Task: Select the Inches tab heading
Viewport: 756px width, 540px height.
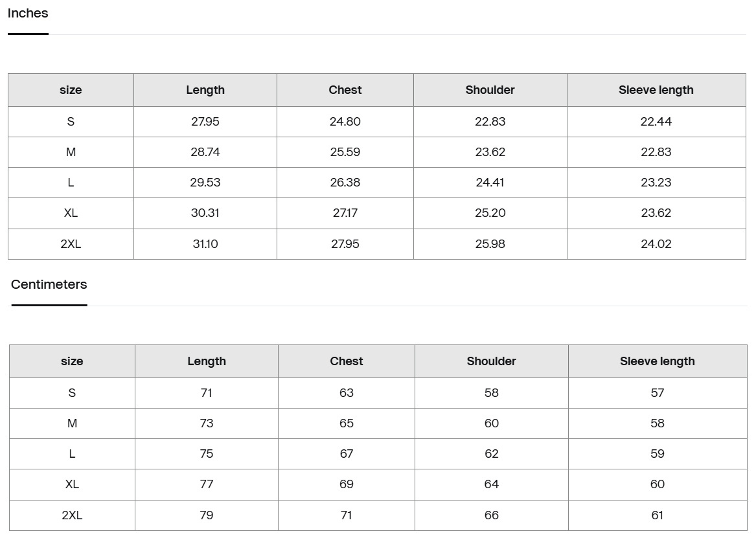Action: [28, 13]
